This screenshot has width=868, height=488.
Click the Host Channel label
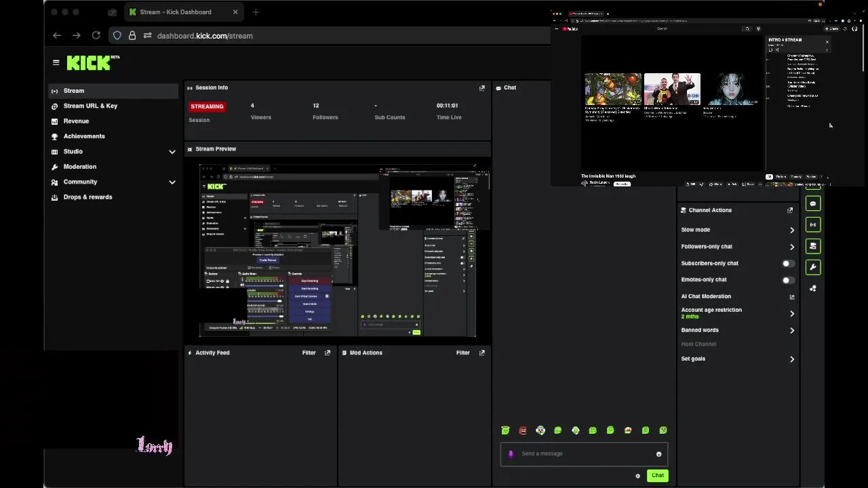click(698, 344)
